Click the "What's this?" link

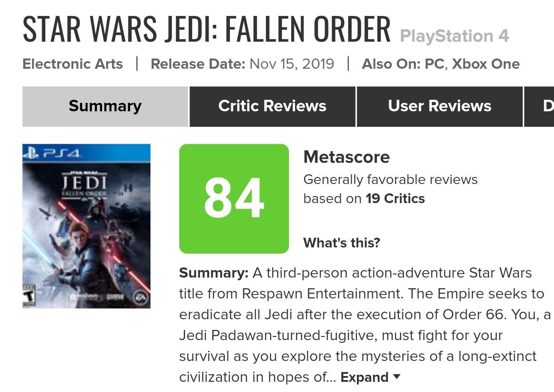point(341,243)
